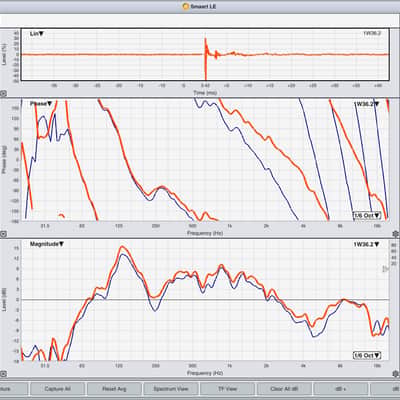Image resolution: width=400 pixels, height=400 pixels.
Task: Collapse the Magnitude pane using its bottom-left icon
Action: (3, 374)
